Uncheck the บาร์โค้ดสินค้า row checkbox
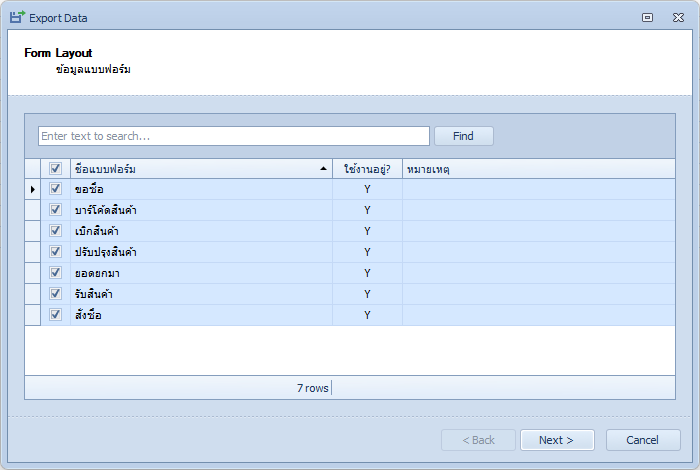This screenshot has width=700, height=470. pyautogui.click(x=55, y=210)
